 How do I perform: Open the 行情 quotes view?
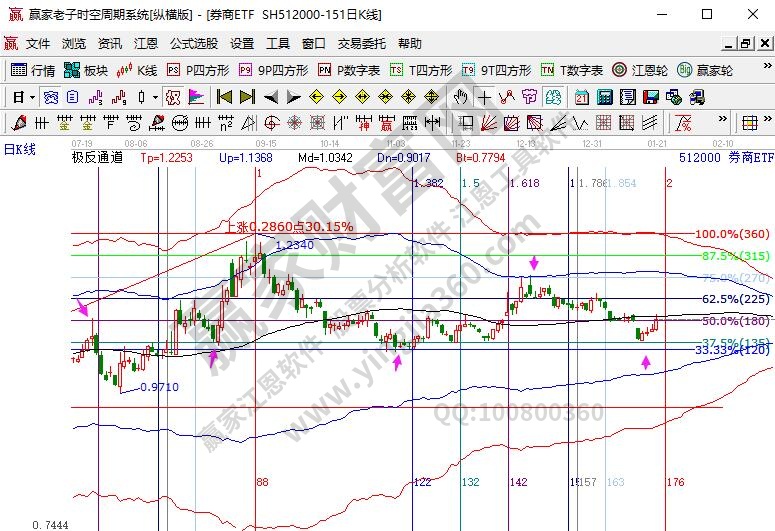33,70
